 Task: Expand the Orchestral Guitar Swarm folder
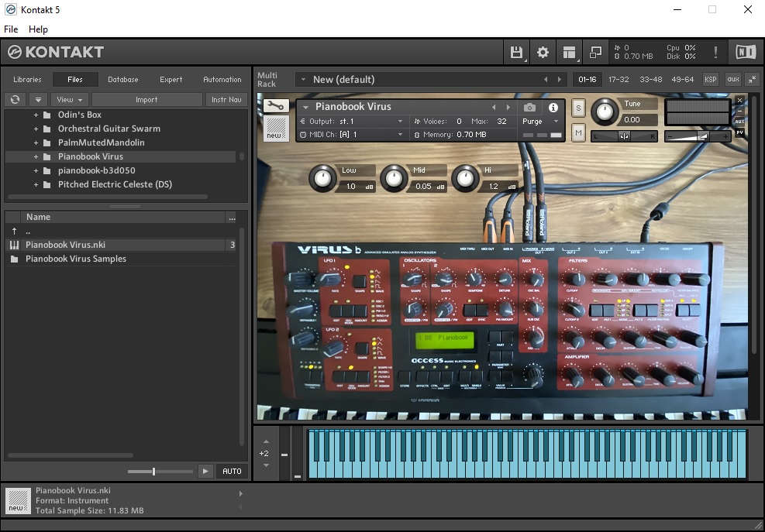tap(36, 129)
